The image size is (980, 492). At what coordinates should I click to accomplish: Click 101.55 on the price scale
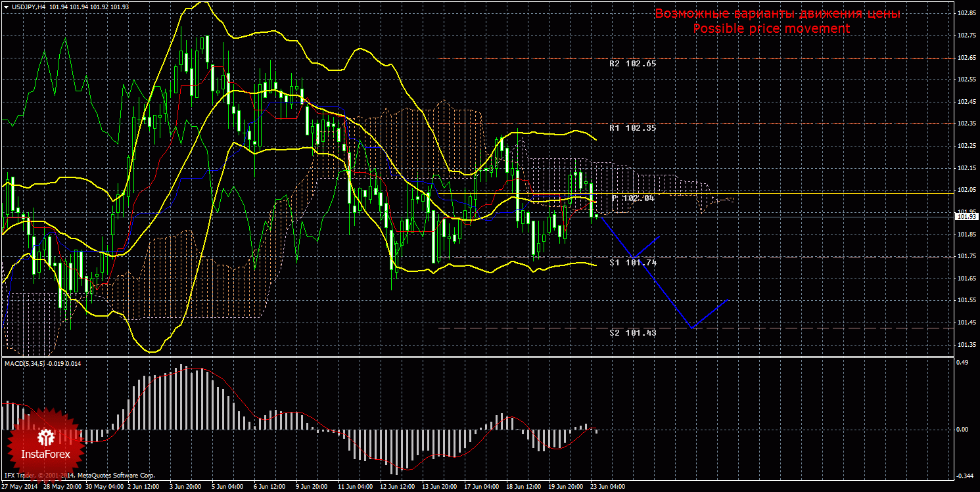click(966, 300)
